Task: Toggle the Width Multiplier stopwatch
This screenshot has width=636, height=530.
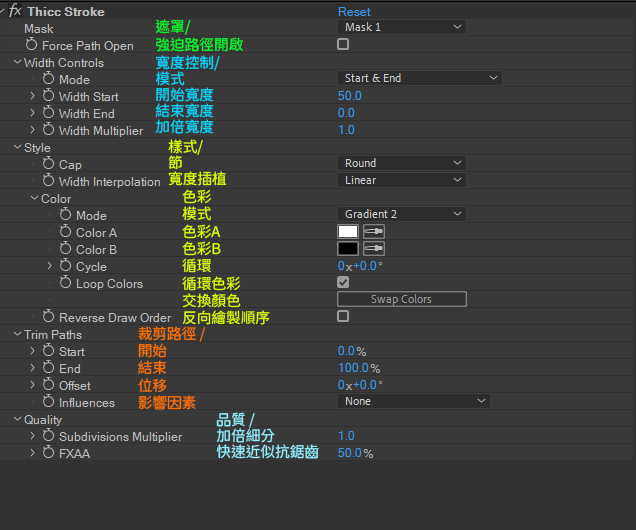Action: pyautogui.click(x=48, y=129)
